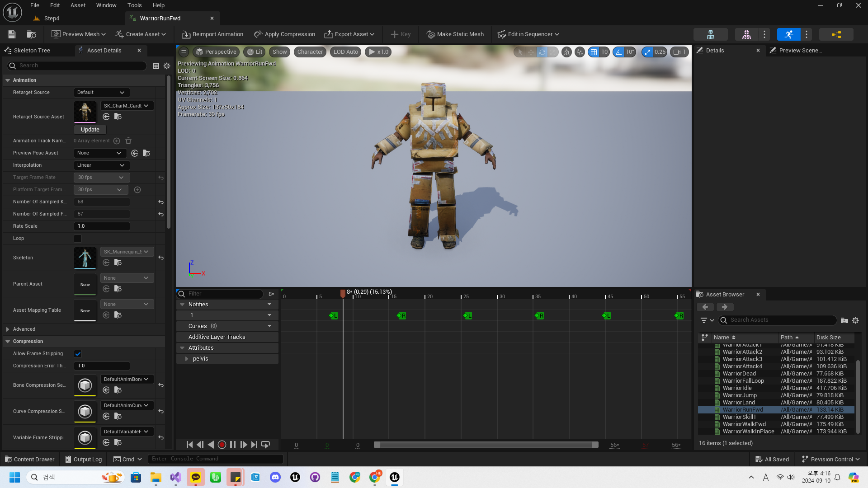Uncheck Allow Frame Stripping
Image resolution: width=868 pixels, height=488 pixels.
78,354
